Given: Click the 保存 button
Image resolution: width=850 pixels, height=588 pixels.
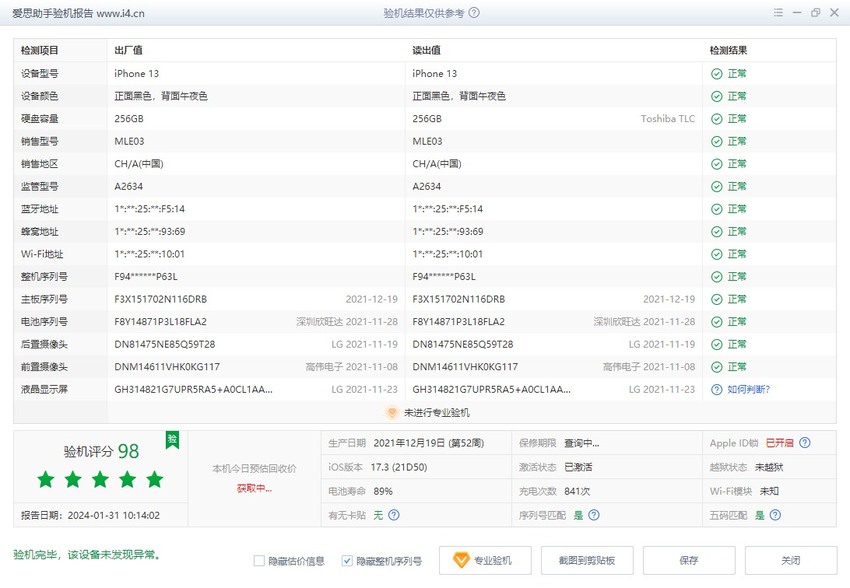Looking at the screenshot, I should point(689,560).
